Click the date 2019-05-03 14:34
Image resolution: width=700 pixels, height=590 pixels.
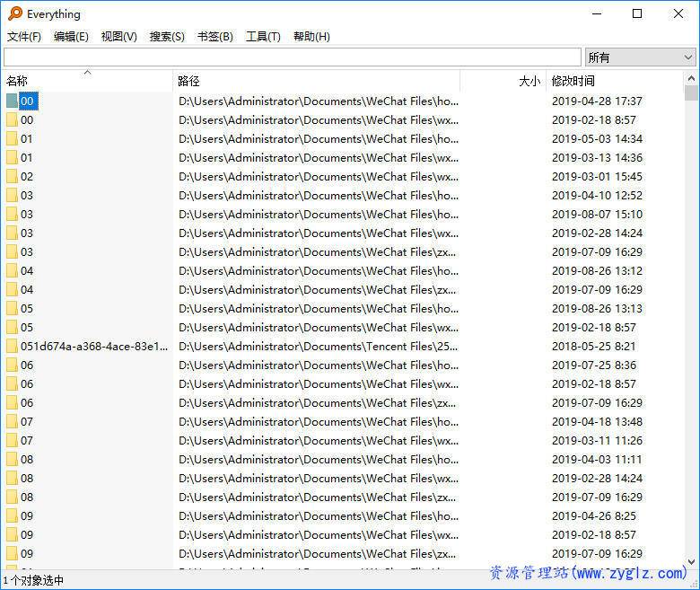[597, 139]
